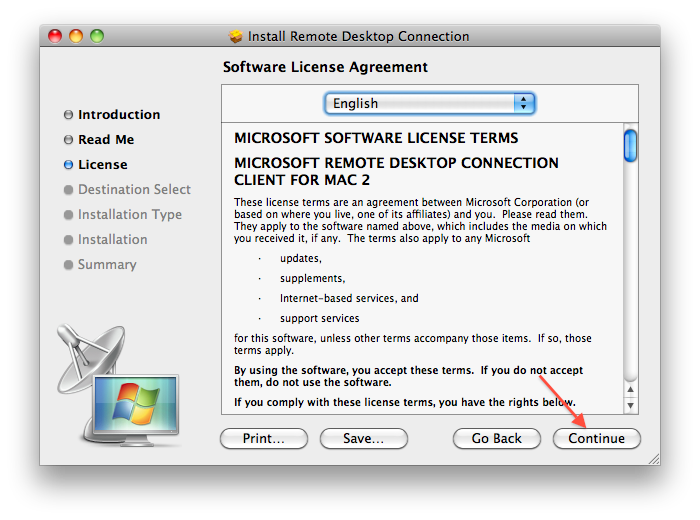
Task: Click the Remote Desktop satellite monitor artwork
Action: pyautogui.click(x=118, y=386)
